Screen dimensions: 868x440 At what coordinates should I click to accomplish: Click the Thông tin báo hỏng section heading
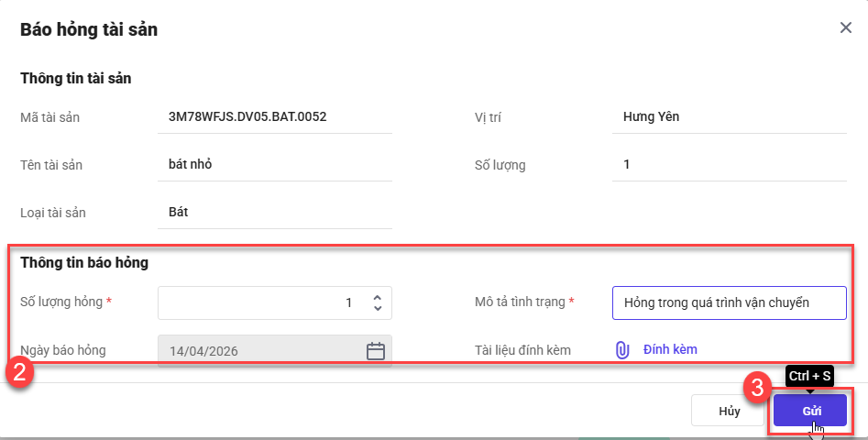(x=84, y=262)
